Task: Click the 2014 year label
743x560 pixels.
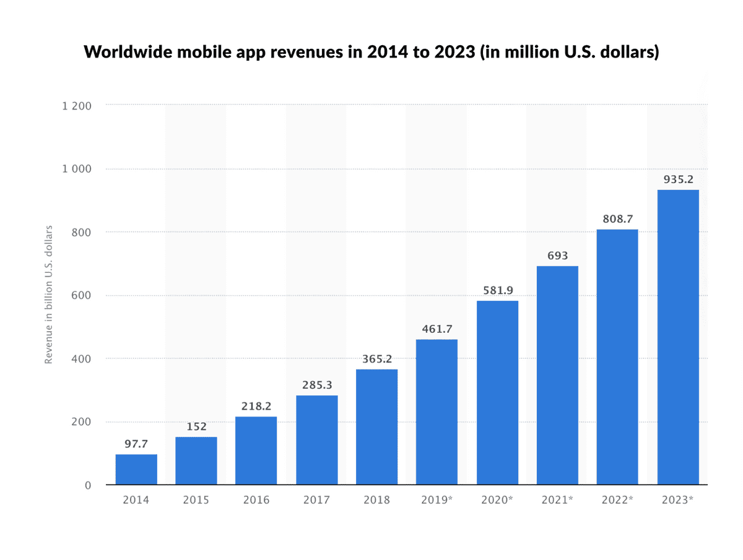Action: click(x=136, y=500)
